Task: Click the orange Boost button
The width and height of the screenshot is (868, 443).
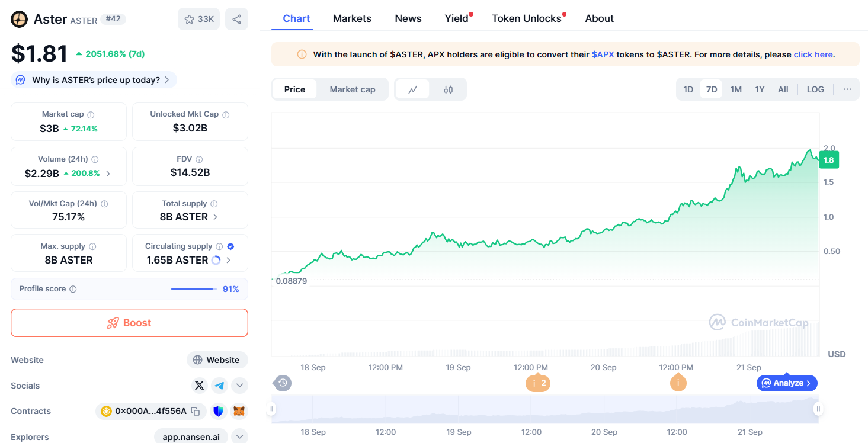Action: point(129,323)
